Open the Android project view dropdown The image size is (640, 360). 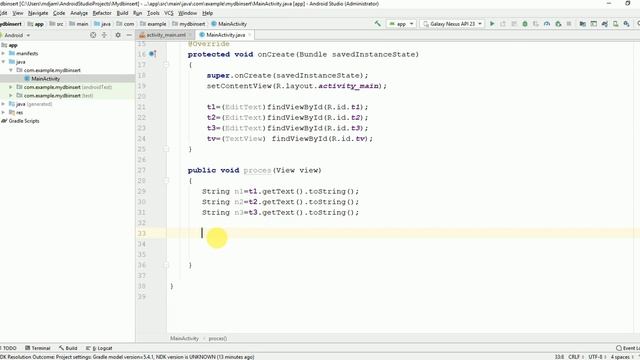point(16,35)
